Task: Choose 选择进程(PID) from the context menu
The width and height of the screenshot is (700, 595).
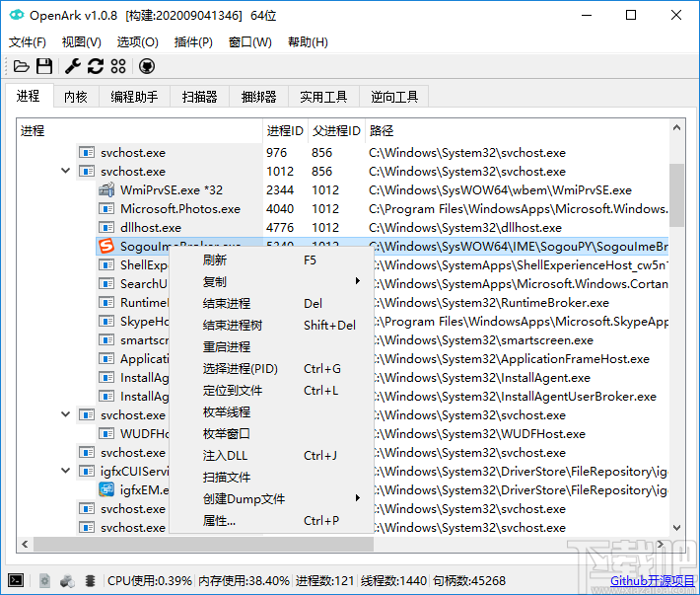Action: tap(271, 368)
